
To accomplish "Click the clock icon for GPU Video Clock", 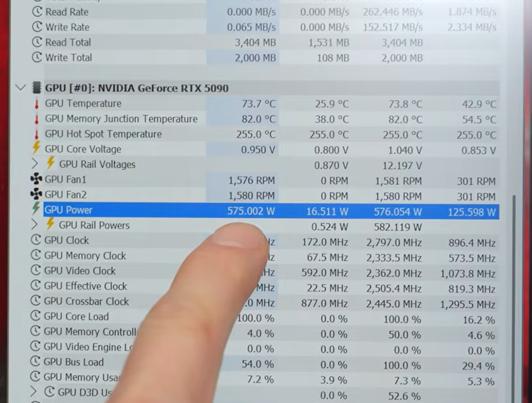I will coord(35,271).
